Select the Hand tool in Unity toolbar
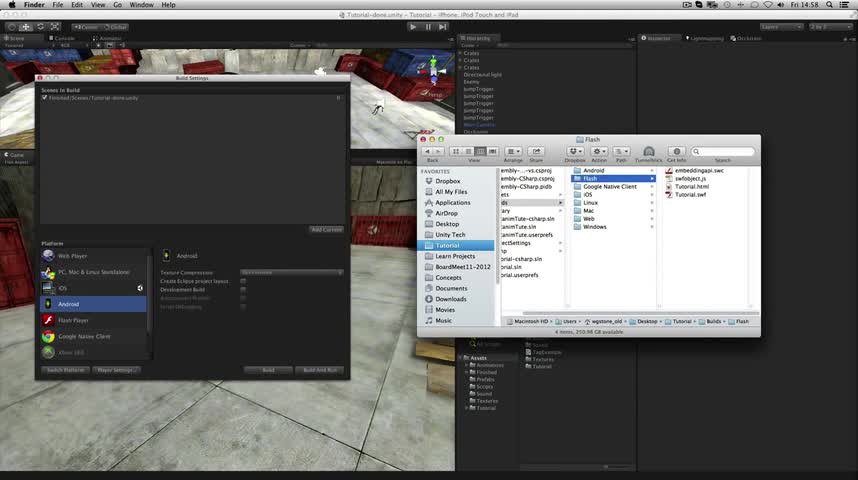The width and height of the screenshot is (858, 480). pos(11,27)
